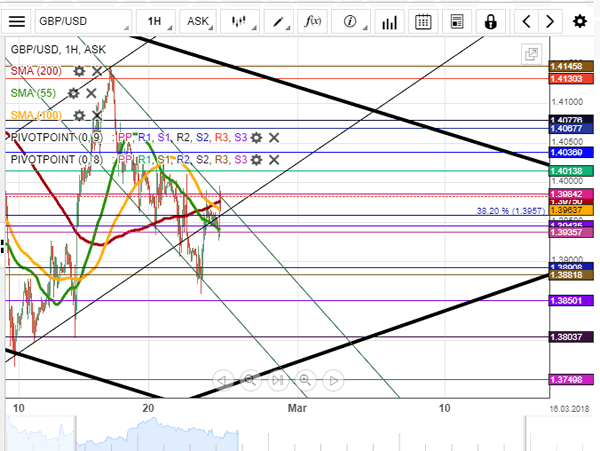
Task: Click the calculator icon in toolbar
Action: coord(457,20)
